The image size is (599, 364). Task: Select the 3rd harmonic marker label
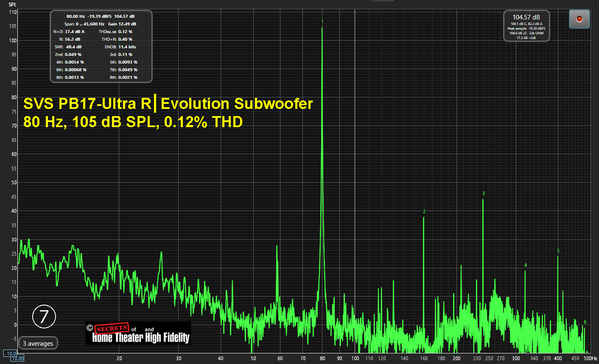pos(483,194)
